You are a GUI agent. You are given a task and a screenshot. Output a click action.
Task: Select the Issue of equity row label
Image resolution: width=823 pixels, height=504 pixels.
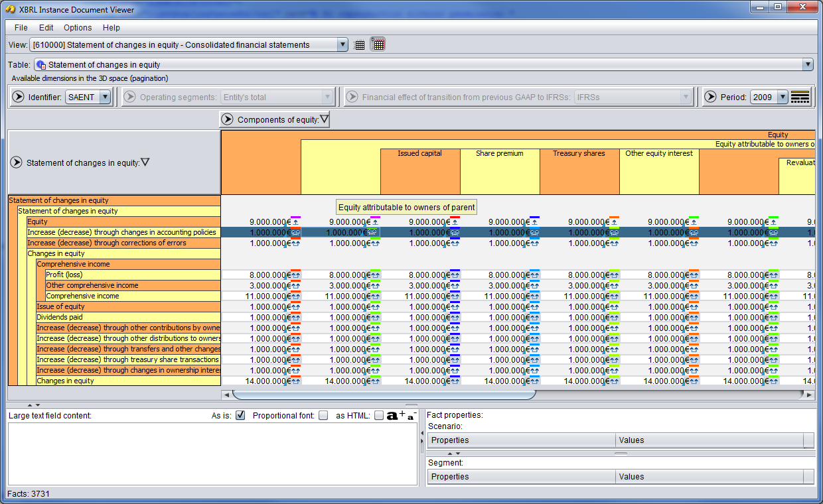[x=128, y=306]
